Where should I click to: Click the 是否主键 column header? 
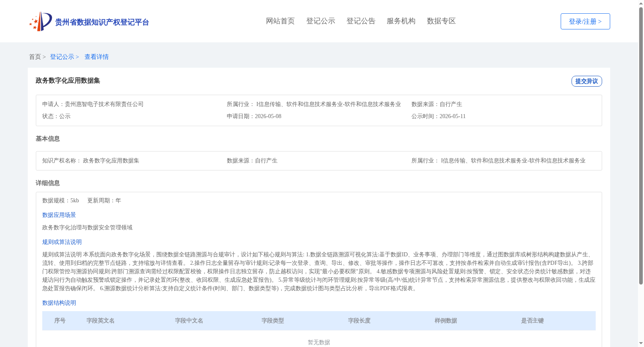pyautogui.click(x=533, y=321)
